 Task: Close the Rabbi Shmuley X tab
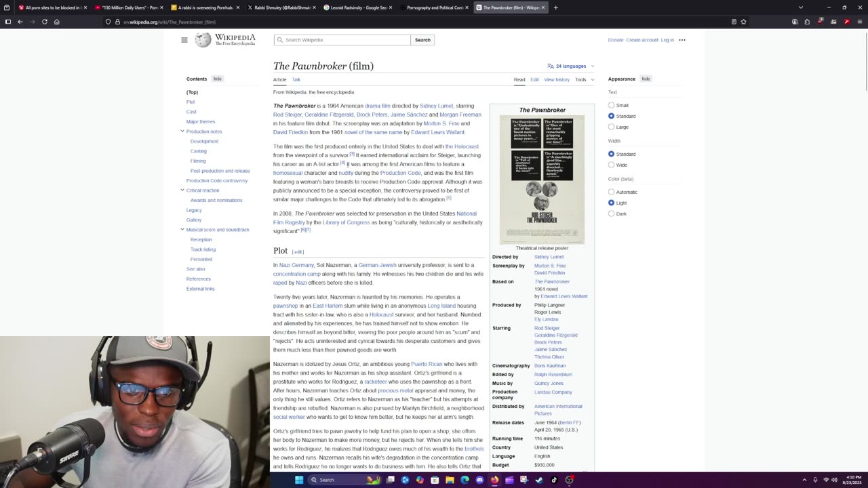[x=314, y=7]
